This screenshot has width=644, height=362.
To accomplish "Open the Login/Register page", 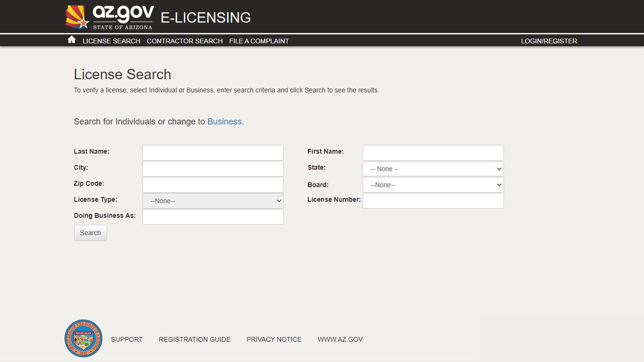I will tap(549, 41).
